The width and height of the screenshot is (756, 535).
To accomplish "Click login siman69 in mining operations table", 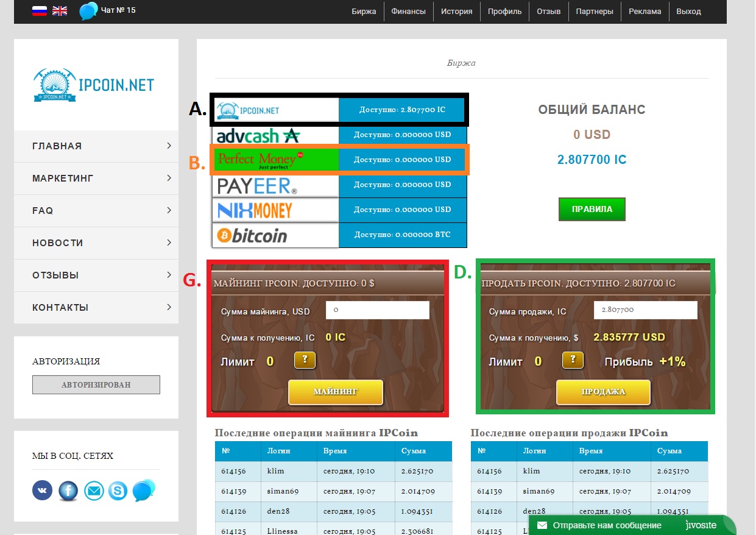I will coord(284,491).
